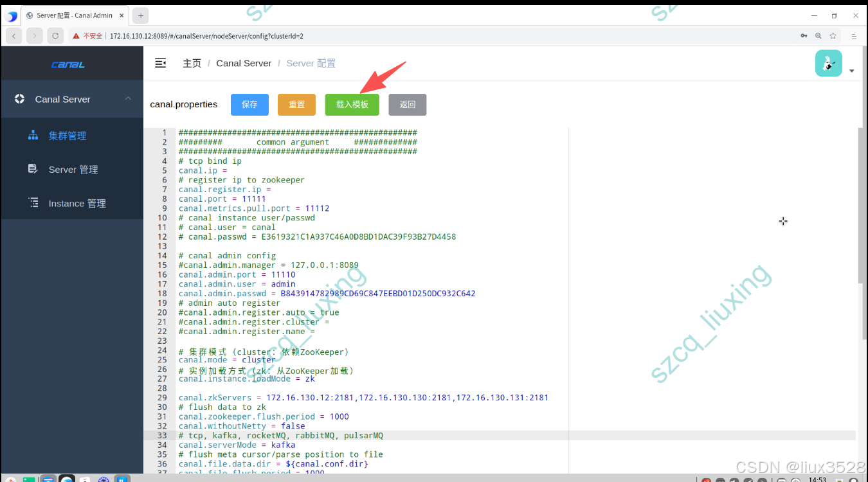Image resolution: width=868 pixels, height=482 pixels.
Task: Click canal.withoutNetty = false line
Action: click(x=242, y=426)
